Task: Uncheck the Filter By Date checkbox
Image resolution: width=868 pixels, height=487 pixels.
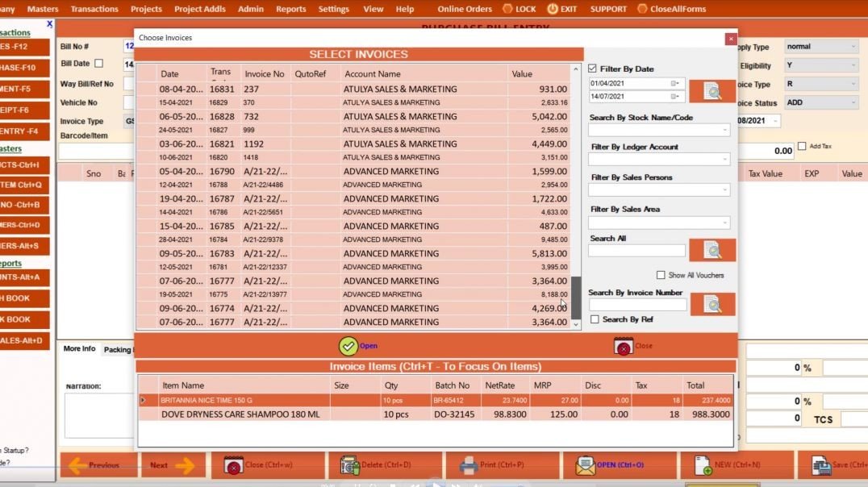Action: [x=591, y=68]
